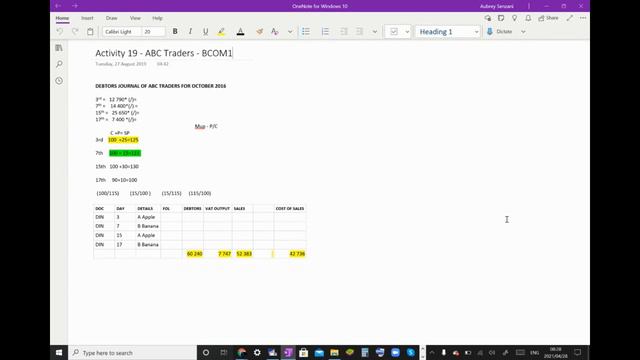Navigate back with the title bar arrow
This screenshot has width=640, height=360.
(58, 6)
